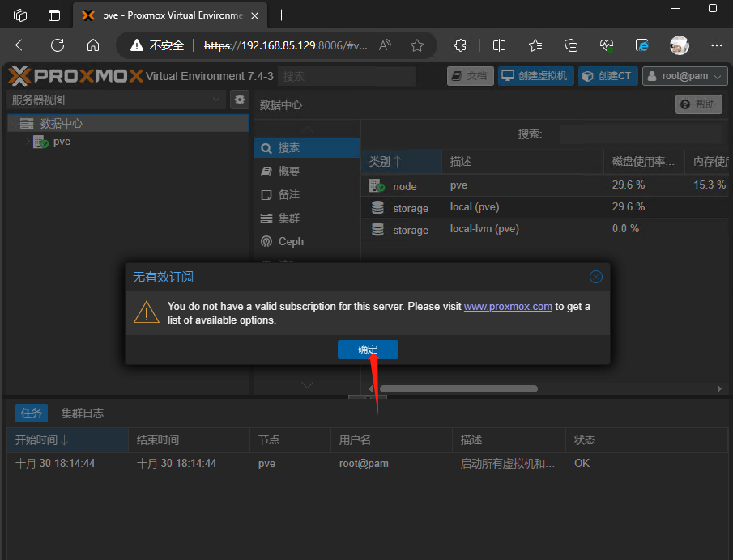Switch to the 集群日志 tab

point(83,414)
